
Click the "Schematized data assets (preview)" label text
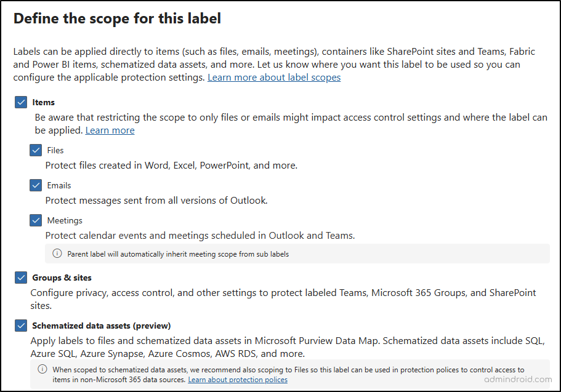pos(102,326)
